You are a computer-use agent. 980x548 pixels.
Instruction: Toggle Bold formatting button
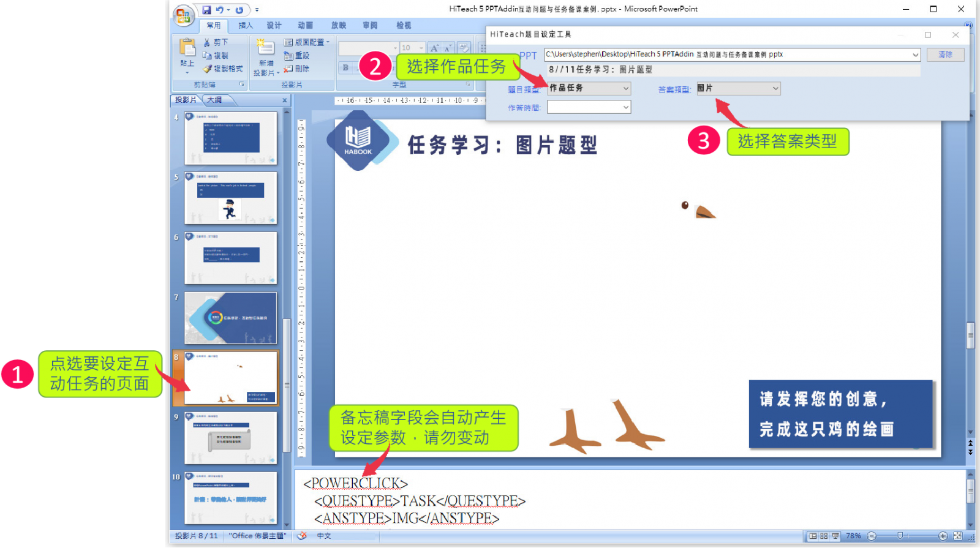pos(345,68)
